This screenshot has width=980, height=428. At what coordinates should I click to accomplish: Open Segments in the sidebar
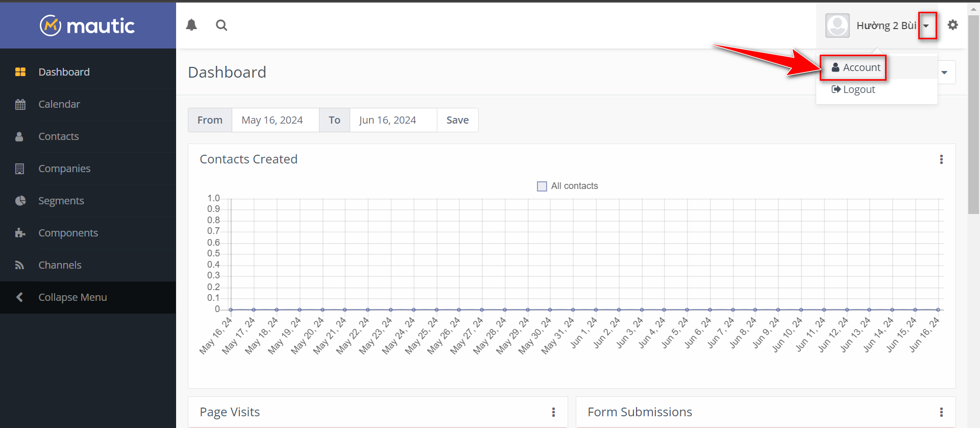(61, 201)
